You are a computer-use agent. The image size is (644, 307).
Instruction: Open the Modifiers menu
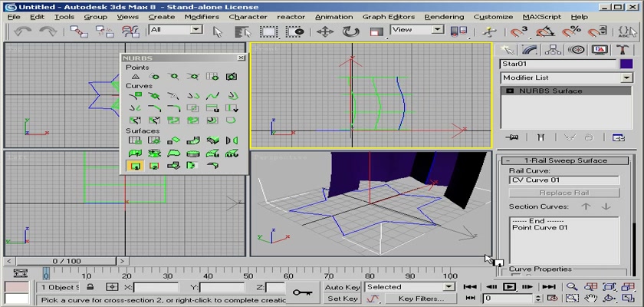(202, 17)
